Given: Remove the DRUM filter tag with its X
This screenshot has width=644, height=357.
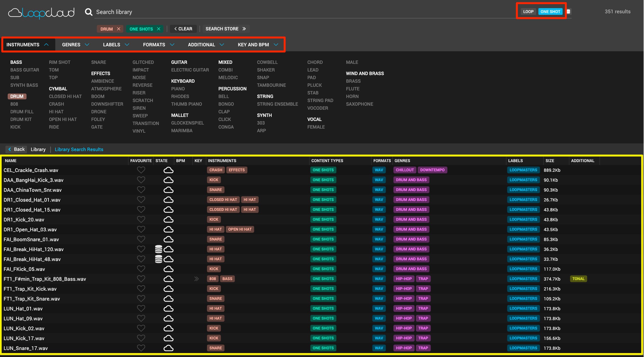Looking at the screenshot, I should pos(119,29).
